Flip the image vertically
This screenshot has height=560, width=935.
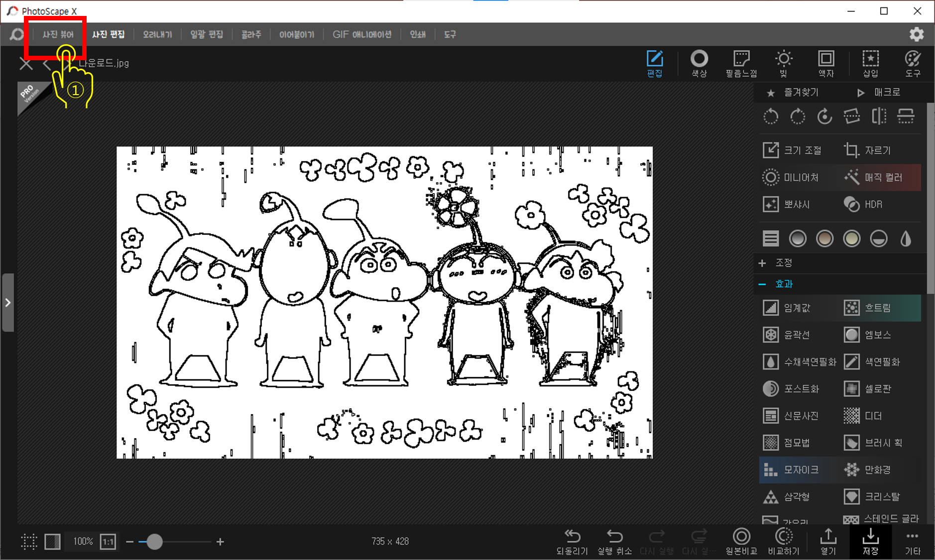coord(906,116)
